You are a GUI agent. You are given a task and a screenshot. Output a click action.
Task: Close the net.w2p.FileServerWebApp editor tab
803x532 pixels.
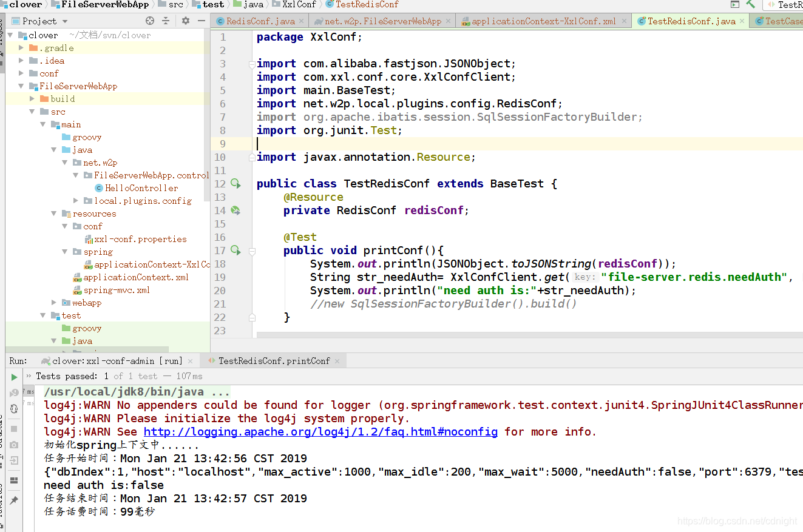449,21
